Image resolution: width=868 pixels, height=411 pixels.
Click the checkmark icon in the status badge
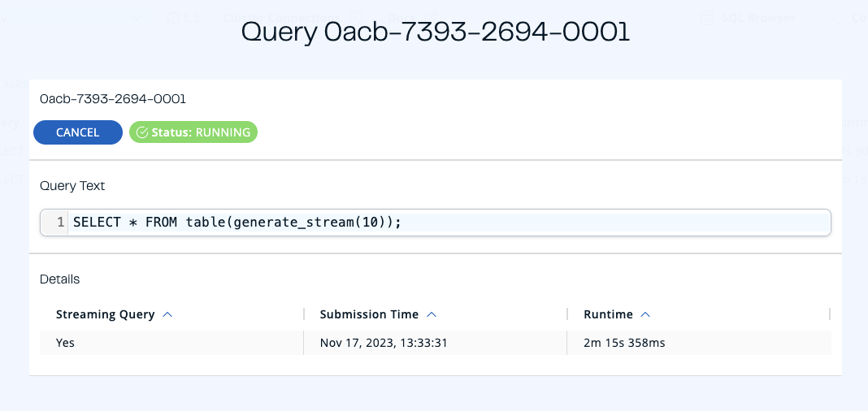point(142,132)
